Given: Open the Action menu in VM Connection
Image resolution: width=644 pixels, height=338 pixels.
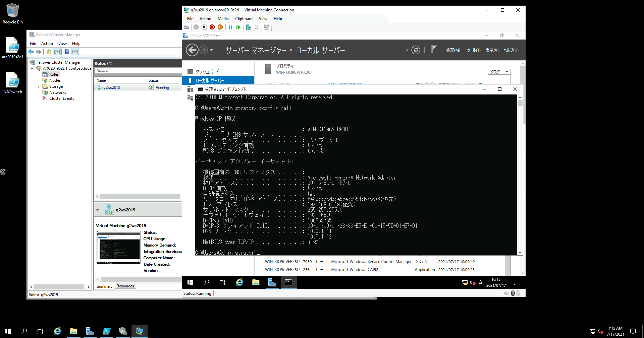Looking at the screenshot, I should (205, 19).
